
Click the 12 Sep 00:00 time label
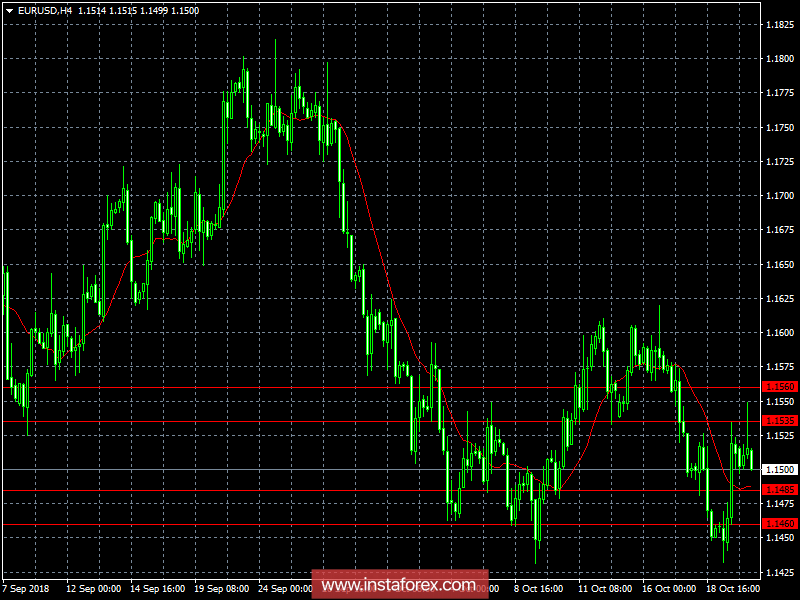94,589
